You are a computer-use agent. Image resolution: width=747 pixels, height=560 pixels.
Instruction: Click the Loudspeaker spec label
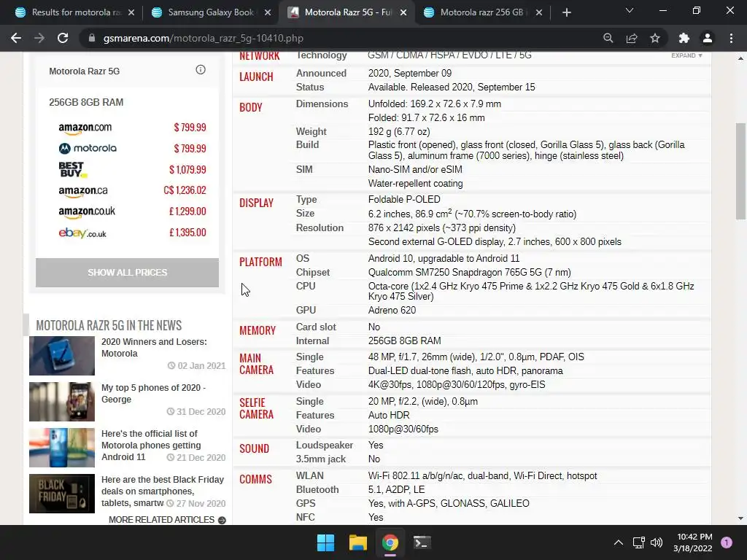click(325, 446)
